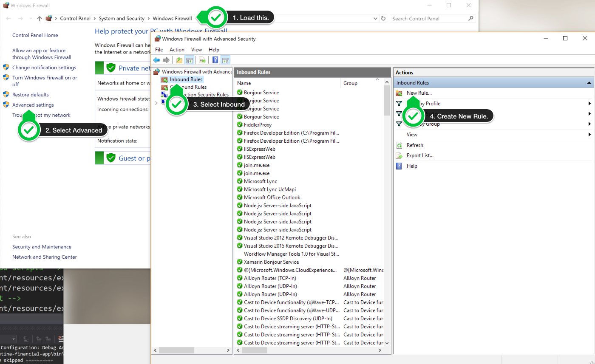The image size is (595, 364).
Task: Open Turn Windows Firewall on or off link
Action: click(x=45, y=81)
